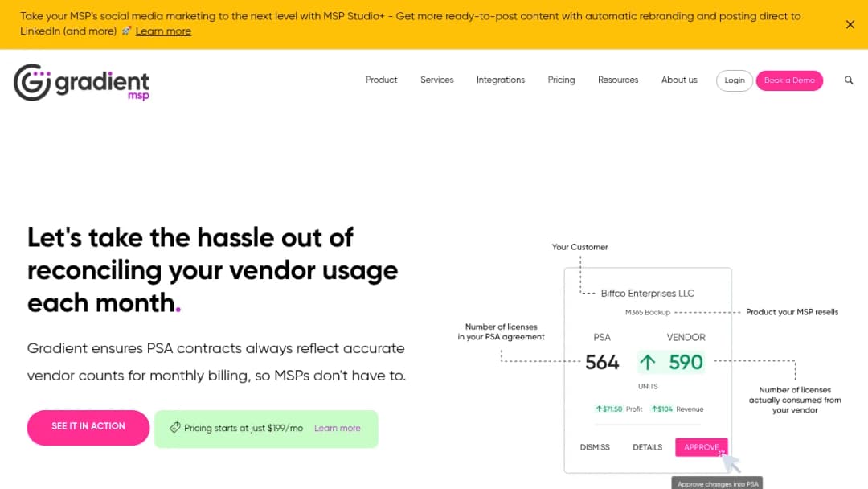Open the About us menu
This screenshot has height=489, width=868.
point(679,80)
